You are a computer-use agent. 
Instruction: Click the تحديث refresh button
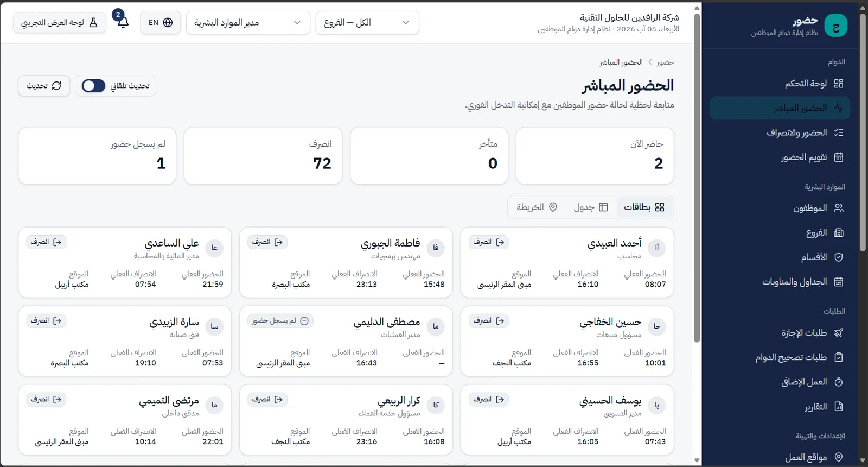[44, 86]
